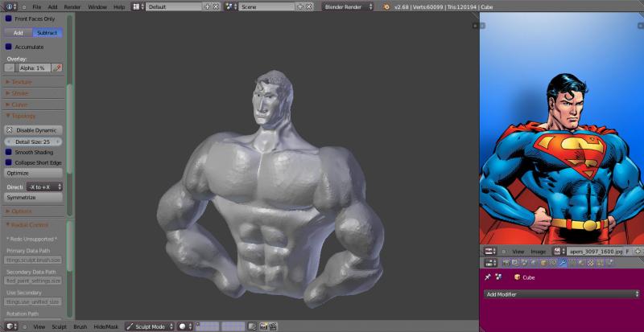Open the File menu
The height and width of the screenshot is (332, 644).
36,7
